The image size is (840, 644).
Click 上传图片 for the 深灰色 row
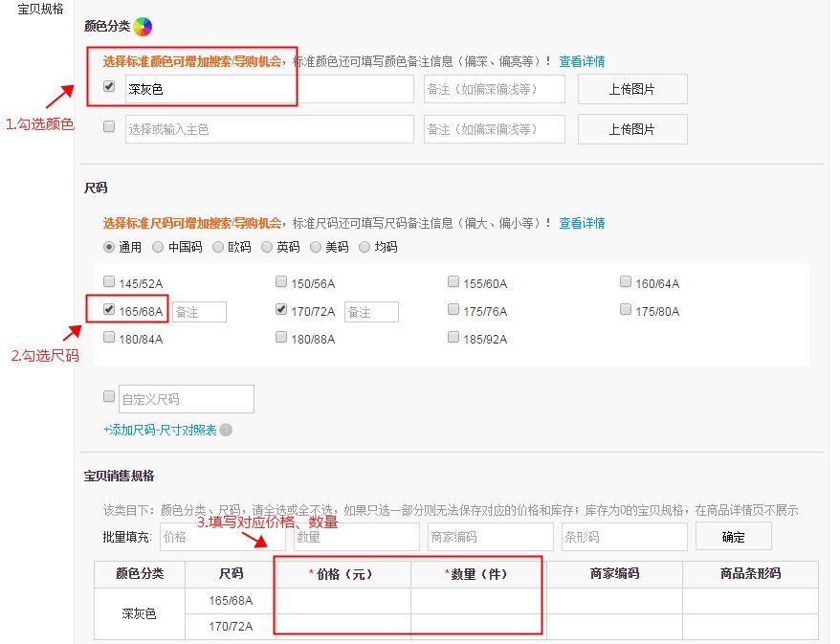click(632, 88)
